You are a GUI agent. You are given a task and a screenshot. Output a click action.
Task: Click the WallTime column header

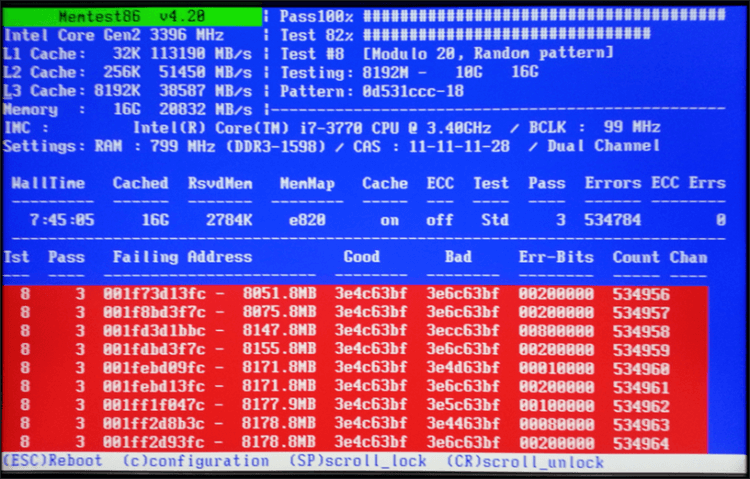[x=48, y=183]
